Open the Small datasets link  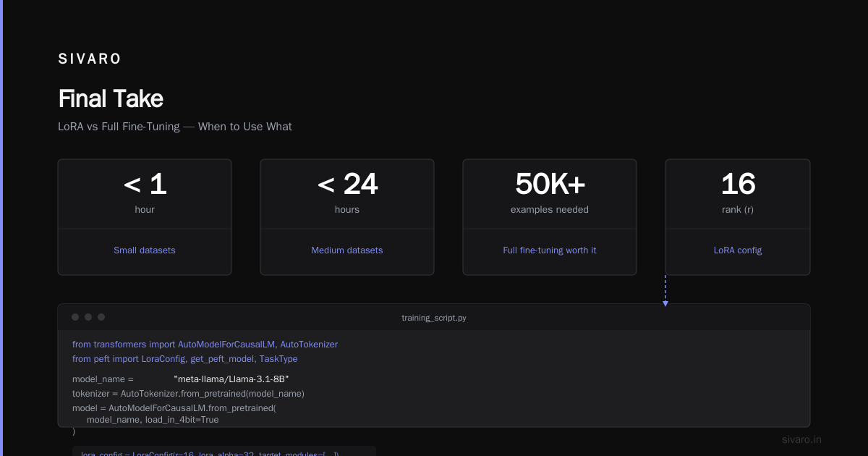point(145,250)
